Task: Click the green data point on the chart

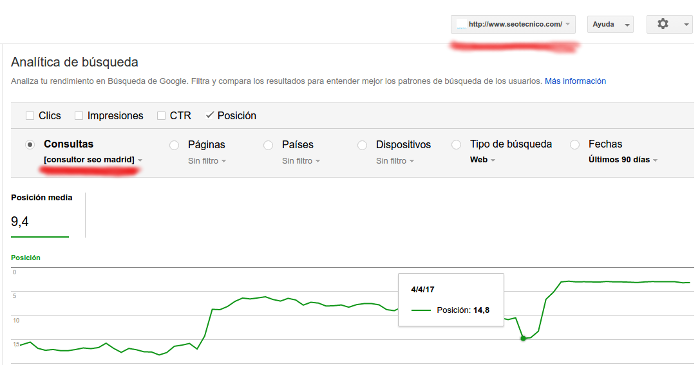Action: (x=523, y=339)
